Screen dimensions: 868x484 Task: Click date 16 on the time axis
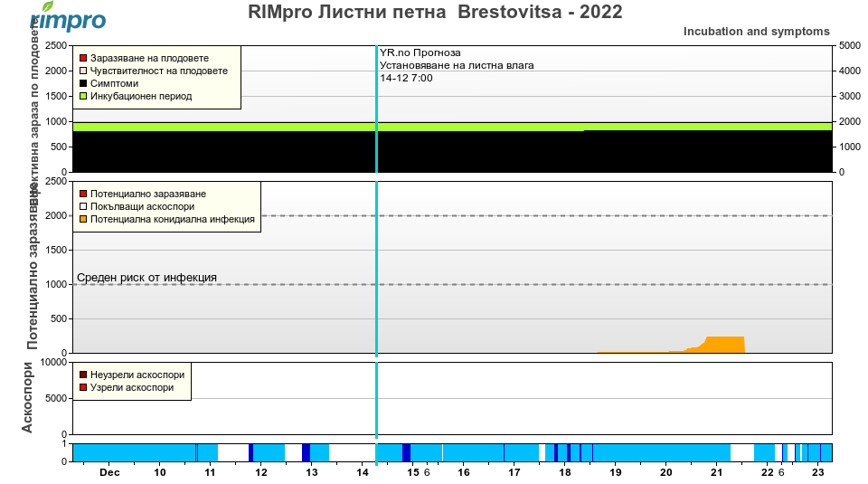pyautogui.click(x=464, y=472)
